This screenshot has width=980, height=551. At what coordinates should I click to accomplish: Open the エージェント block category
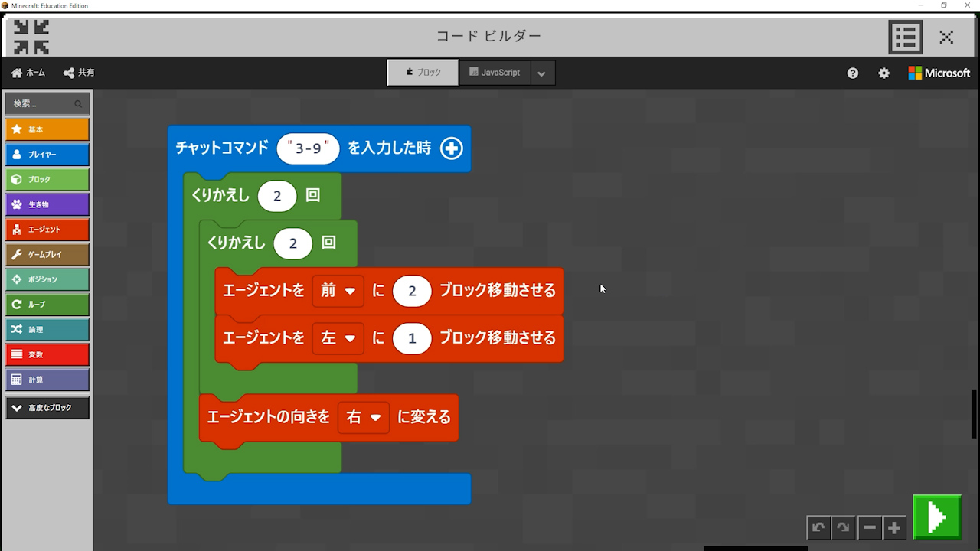47,230
